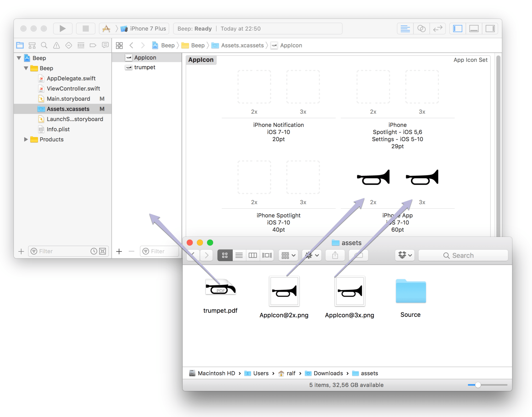Toggle the Debug area visibility

pos(474,28)
